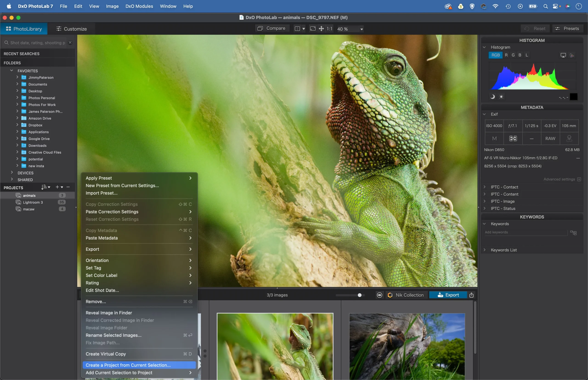Click the filter icon left of Nik Collection
Screen dimensions: 588x380
[379, 295]
